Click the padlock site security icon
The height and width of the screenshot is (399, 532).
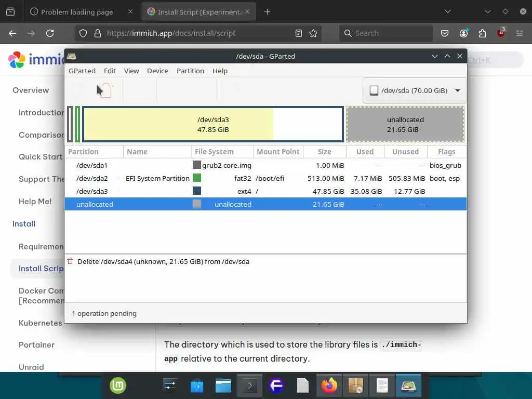click(x=98, y=33)
